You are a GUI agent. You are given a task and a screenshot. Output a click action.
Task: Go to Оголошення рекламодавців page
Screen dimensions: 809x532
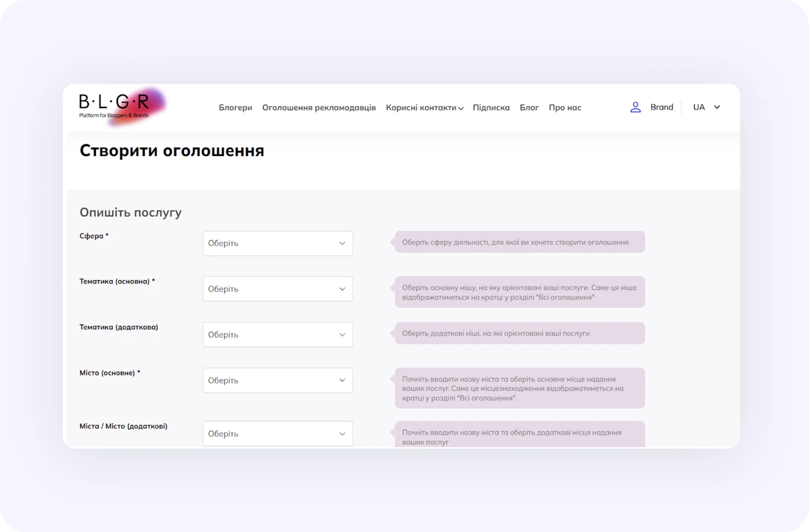click(x=319, y=108)
